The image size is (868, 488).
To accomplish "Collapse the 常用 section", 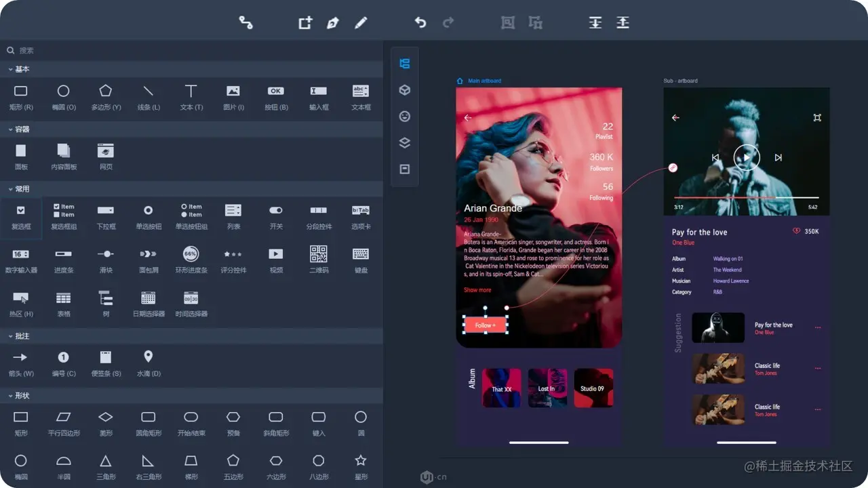I will click(x=18, y=188).
